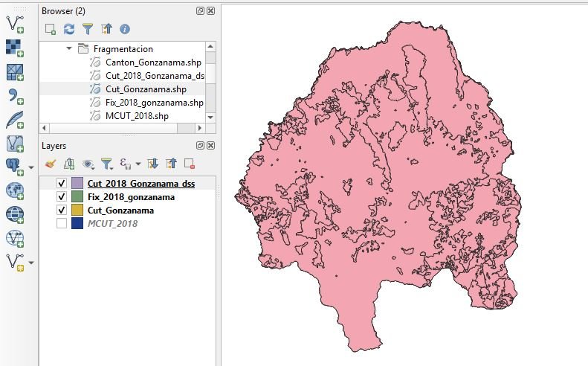The width and height of the screenshot is (588, 366).
Task: Remove selected layer with the red minus icon
Action: pyautogui.click(x=190, y=164)
